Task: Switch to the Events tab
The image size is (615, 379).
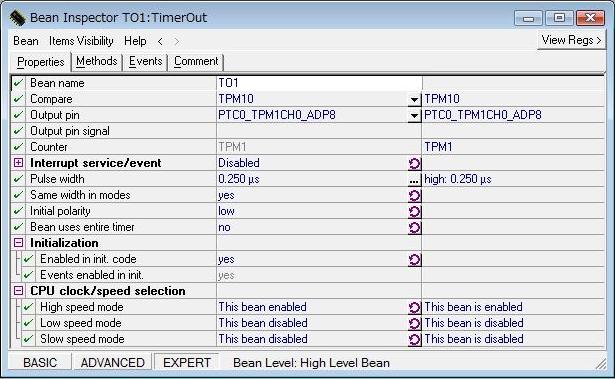Action: 146,62
